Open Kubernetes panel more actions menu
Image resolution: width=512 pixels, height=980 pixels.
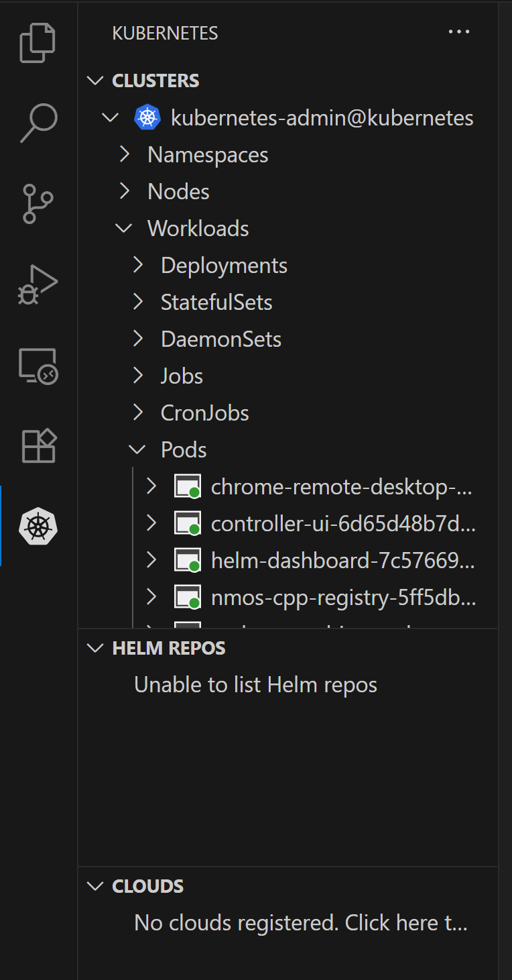coord(459,32)
